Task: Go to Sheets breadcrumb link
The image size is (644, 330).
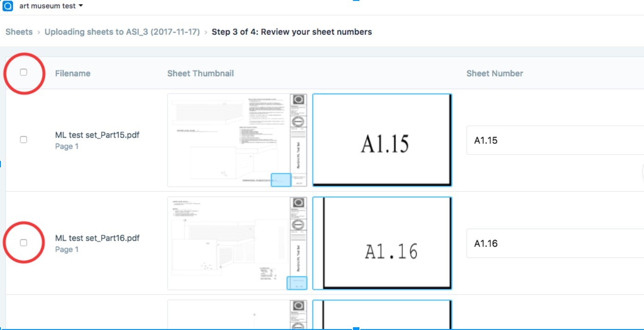Action: pos(19,32)
